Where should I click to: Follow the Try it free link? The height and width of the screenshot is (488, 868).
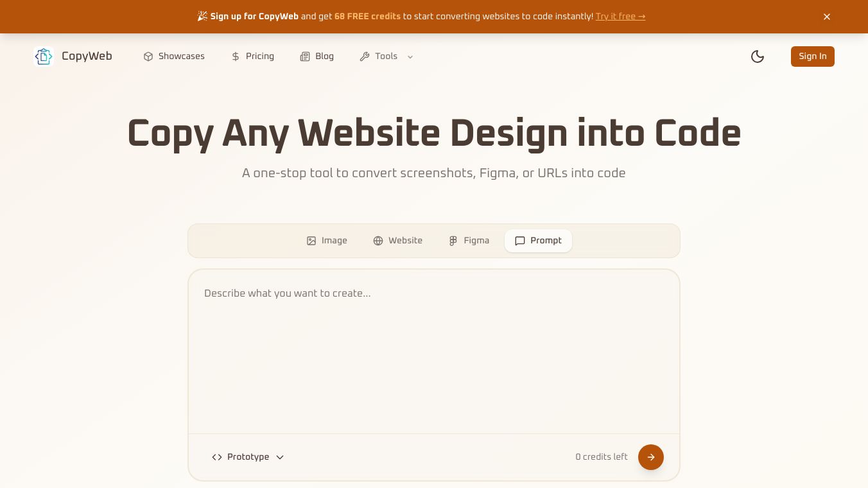point(620,17)
